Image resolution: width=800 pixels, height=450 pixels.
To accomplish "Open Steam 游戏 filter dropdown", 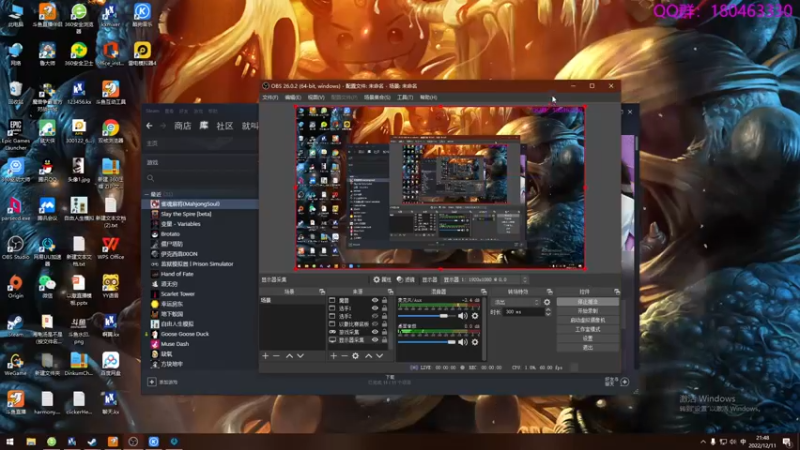I will click(x=199, y=162).
